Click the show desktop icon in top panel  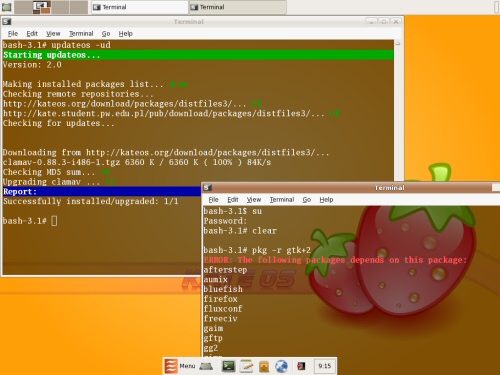[6, 7]
